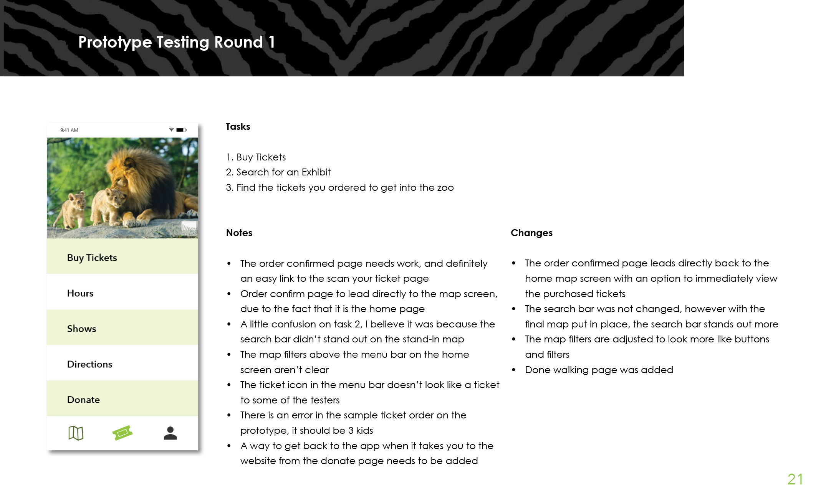821x504 pixels.
Task: Select the Donate menu option
Action: (x=83, y=400)
